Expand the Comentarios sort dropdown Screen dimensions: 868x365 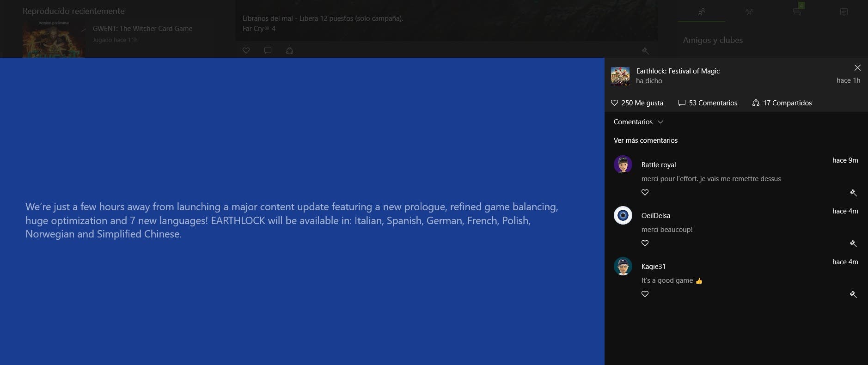pyautogui.click(x=638, y=122)
